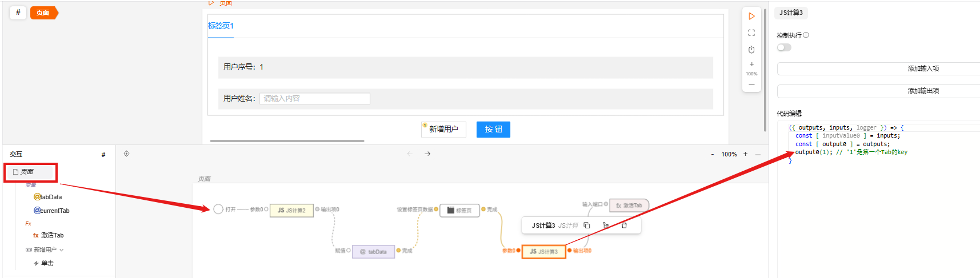Screen dimensions: 980x278
Task: Zoom in preview with plus above 100%
Action: click(751, 64)
